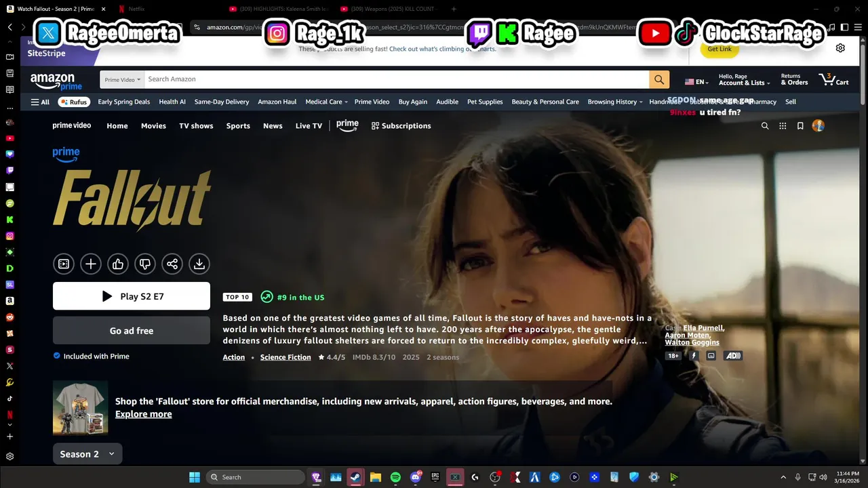The width and height of the screenshot is (868, 488).
Task: Open TikTok from the browser sidebar
Action: tap(9, 398)
